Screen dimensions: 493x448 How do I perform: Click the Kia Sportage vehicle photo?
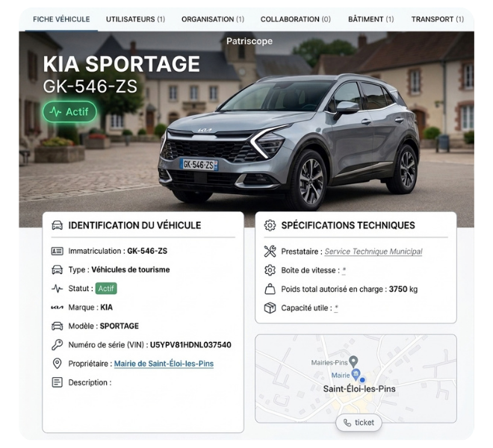pos(289,141)
